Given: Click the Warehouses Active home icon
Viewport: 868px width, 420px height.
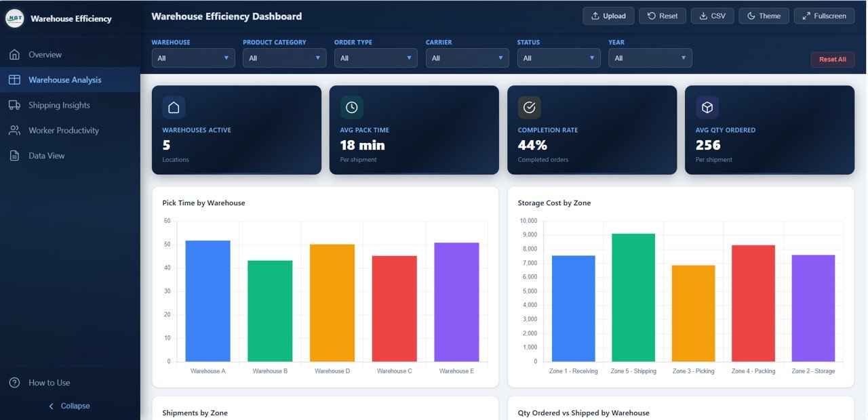Looking at the screenshot, I should click(173, 106).
